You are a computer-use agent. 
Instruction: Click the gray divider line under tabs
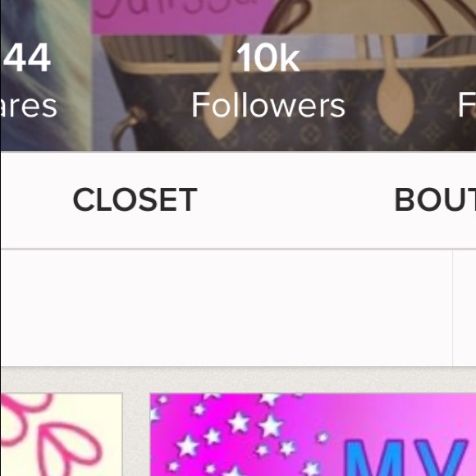(x=238, y=249)
